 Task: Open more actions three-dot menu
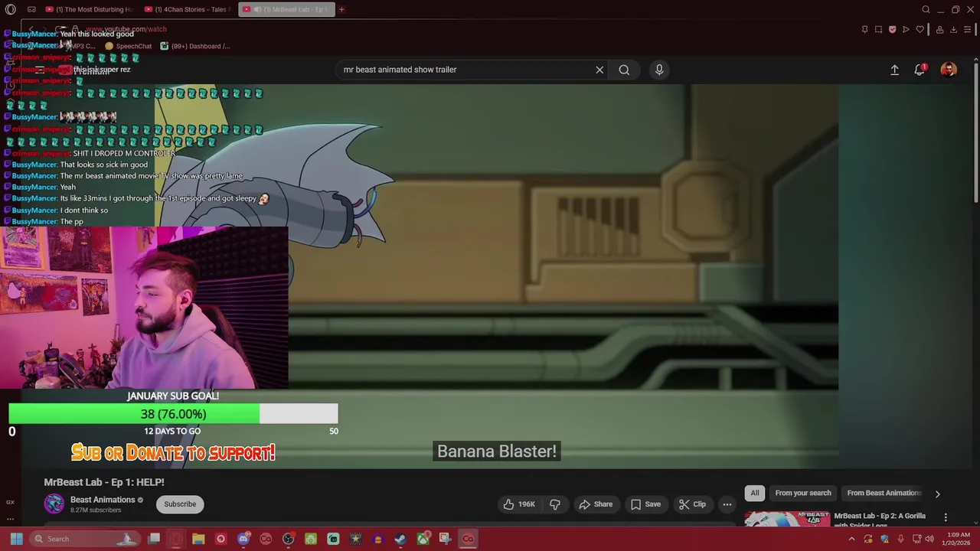[x=727, y=504]
